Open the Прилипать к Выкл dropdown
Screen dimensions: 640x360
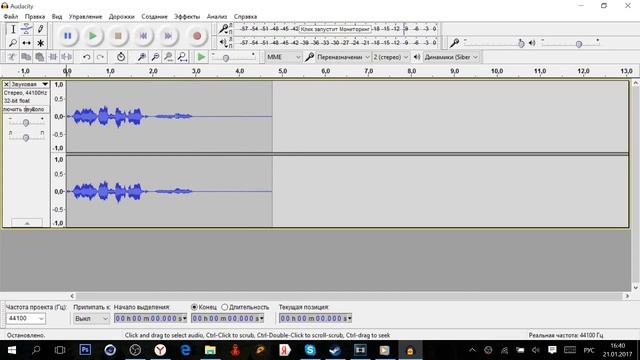[x=91, y=318]
